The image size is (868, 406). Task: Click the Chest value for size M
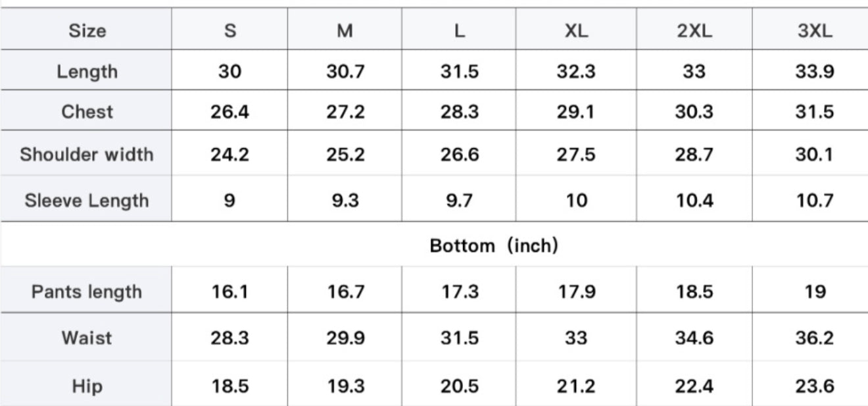345,112
